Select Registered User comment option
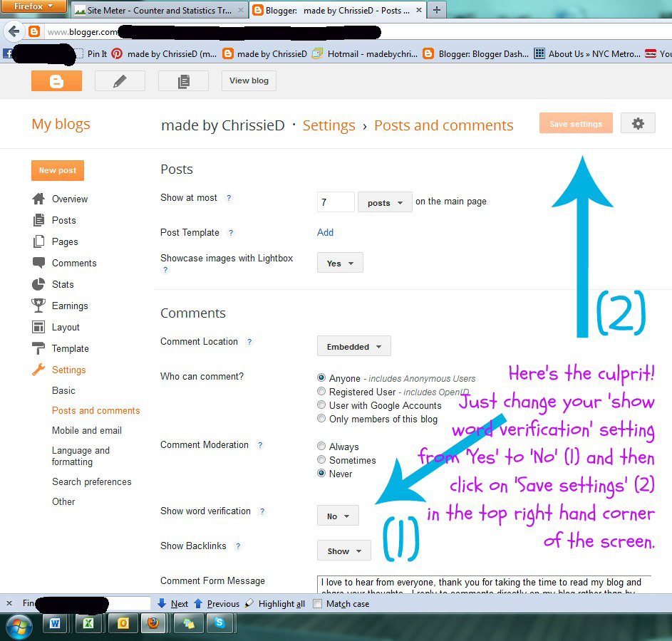 tap(321, 391)
